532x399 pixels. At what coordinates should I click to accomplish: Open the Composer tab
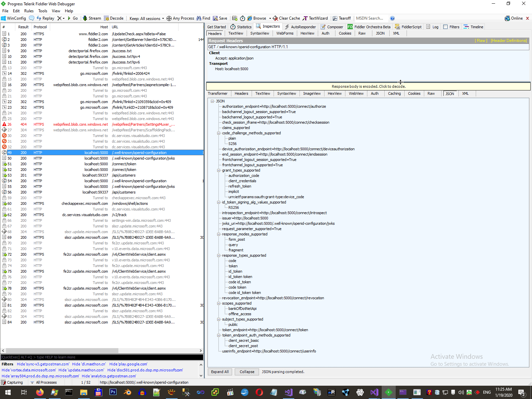pos(332,27)
